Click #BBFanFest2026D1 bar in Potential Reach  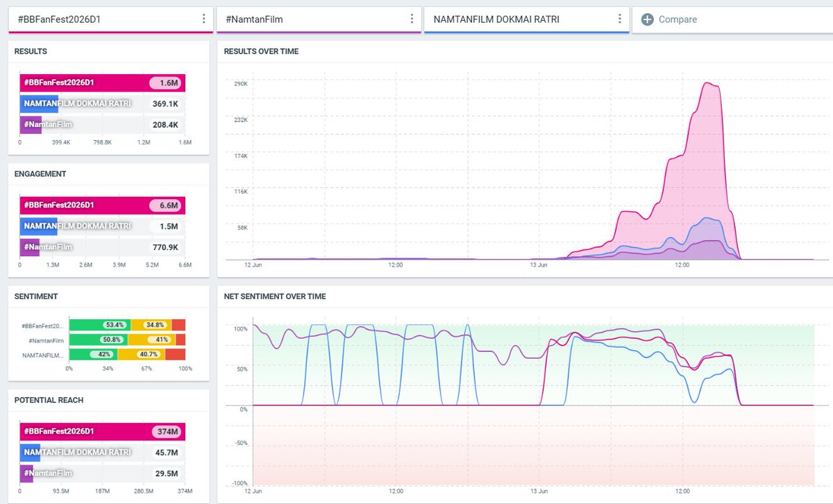click(102, 432)
